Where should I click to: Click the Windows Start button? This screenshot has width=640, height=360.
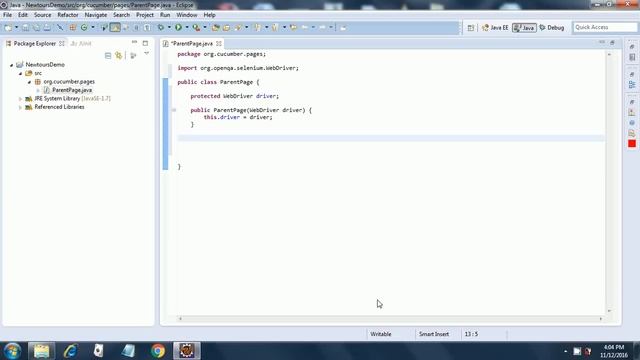pos(12,351)
